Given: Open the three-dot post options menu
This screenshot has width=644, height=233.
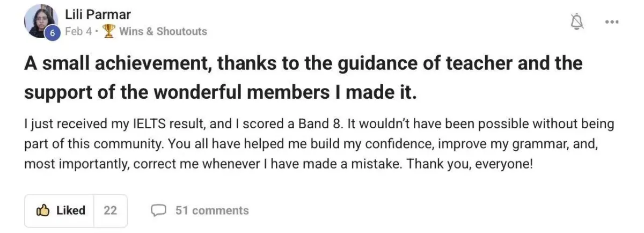Looking at the screenshot, I should click(612, 22).
